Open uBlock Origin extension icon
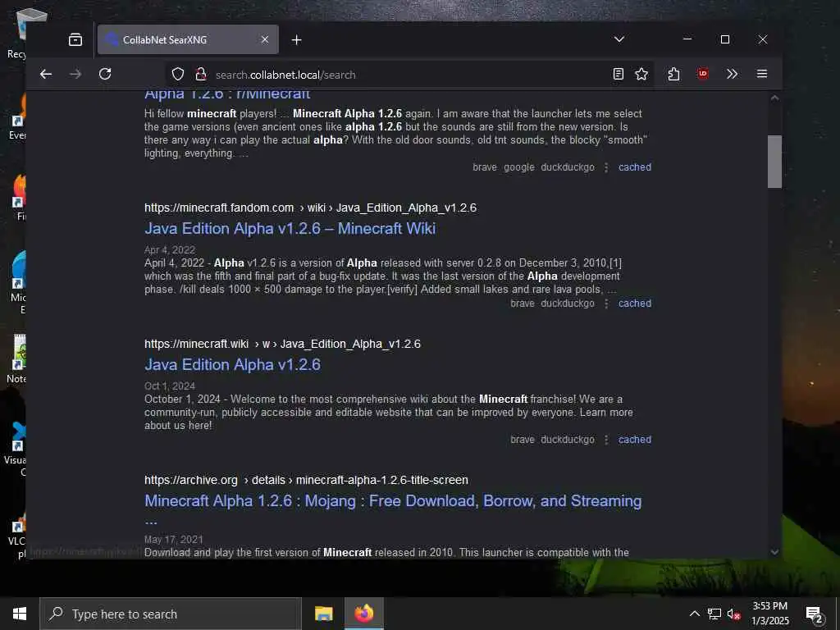The image size is (840, 630). (703, 74)
